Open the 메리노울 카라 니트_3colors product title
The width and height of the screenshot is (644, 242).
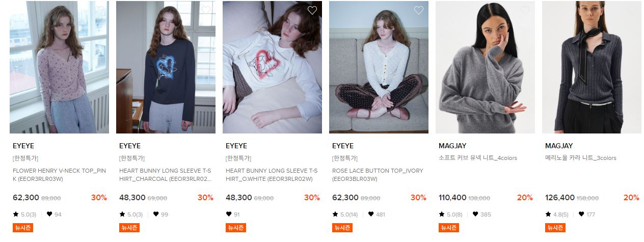pos(581,158)
